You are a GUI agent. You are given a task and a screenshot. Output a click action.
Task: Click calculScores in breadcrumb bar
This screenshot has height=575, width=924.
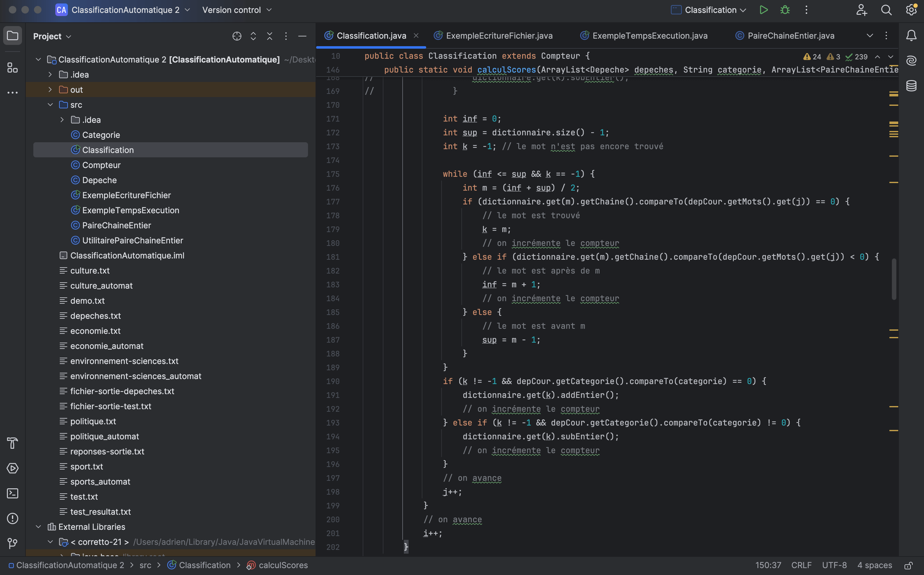point(283,565)
